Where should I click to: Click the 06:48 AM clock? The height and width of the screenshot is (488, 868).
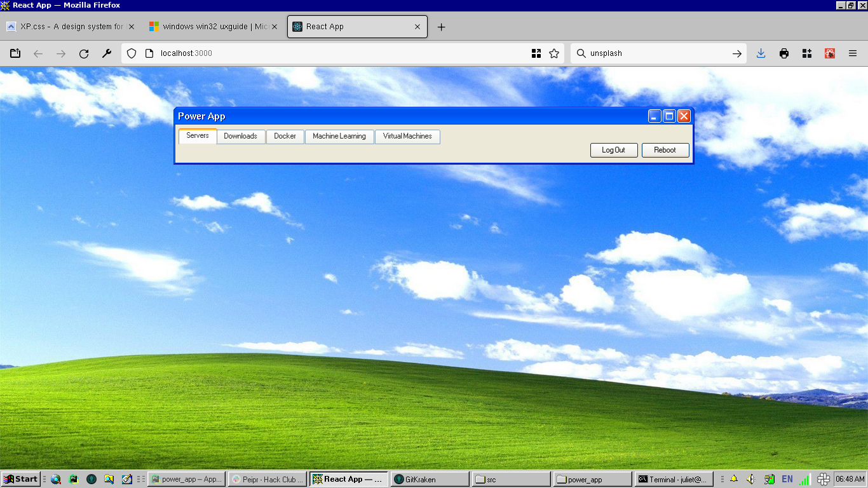[x=850, y=479]
